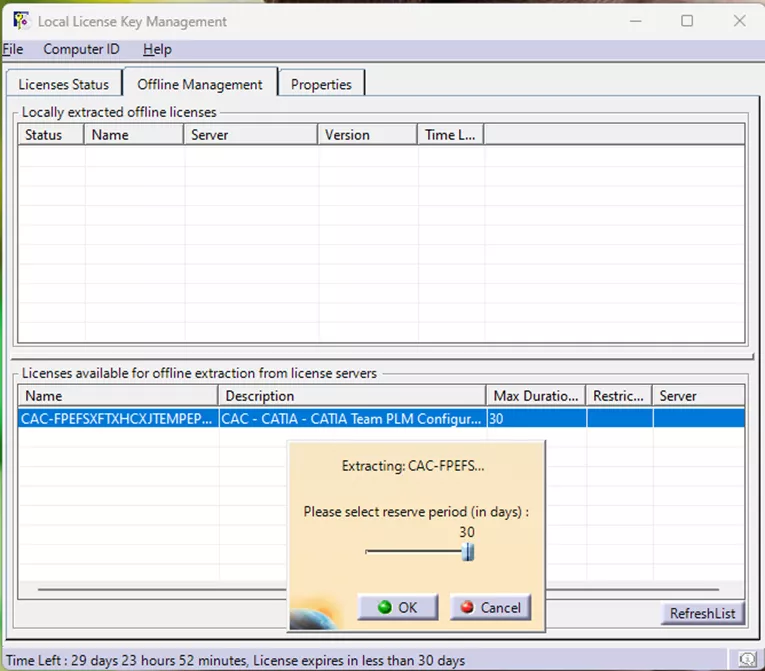Sort by the Status column header
This screenshot has width=765, height=671.
51,135
